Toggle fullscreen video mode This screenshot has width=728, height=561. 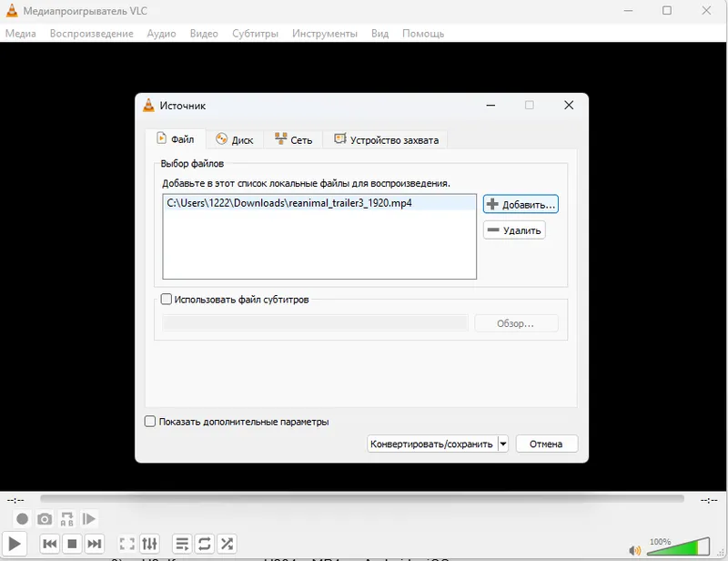pyautogui.click(x=126, y=544)
